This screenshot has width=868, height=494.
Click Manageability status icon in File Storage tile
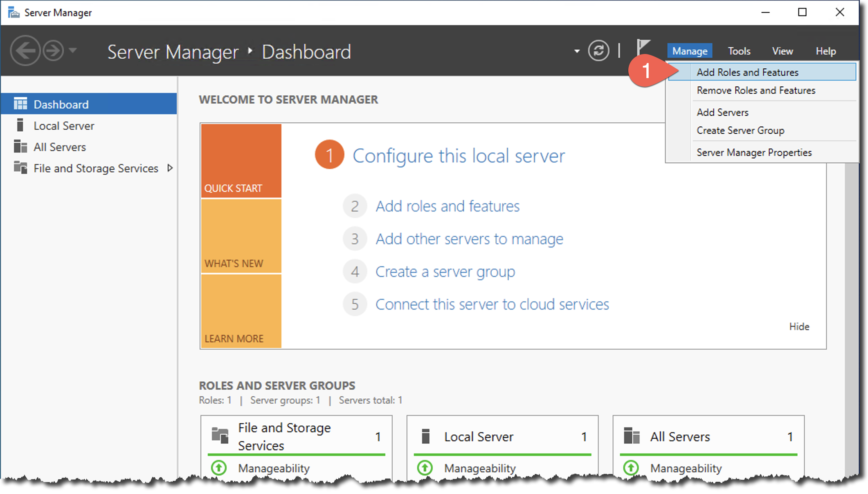(219, 467)
